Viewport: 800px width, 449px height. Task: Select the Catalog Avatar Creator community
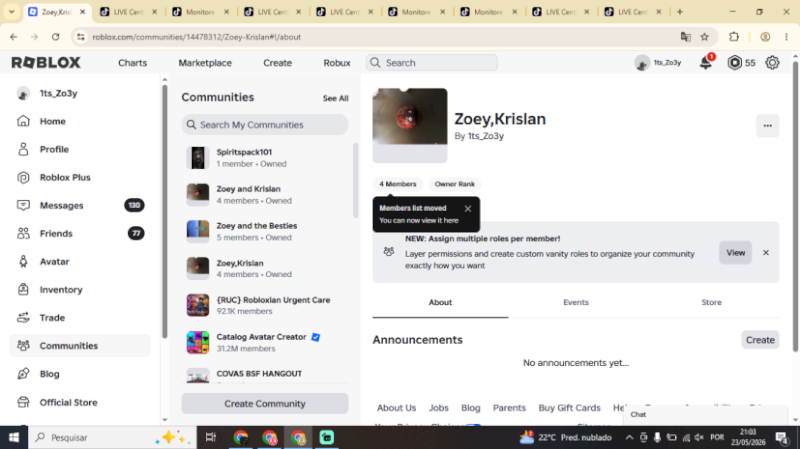(265, 342)
